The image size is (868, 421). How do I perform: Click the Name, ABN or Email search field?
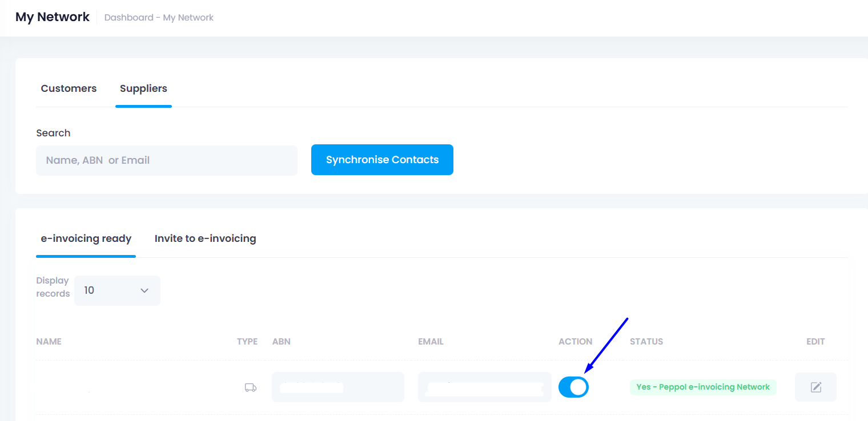coord(166,160)
